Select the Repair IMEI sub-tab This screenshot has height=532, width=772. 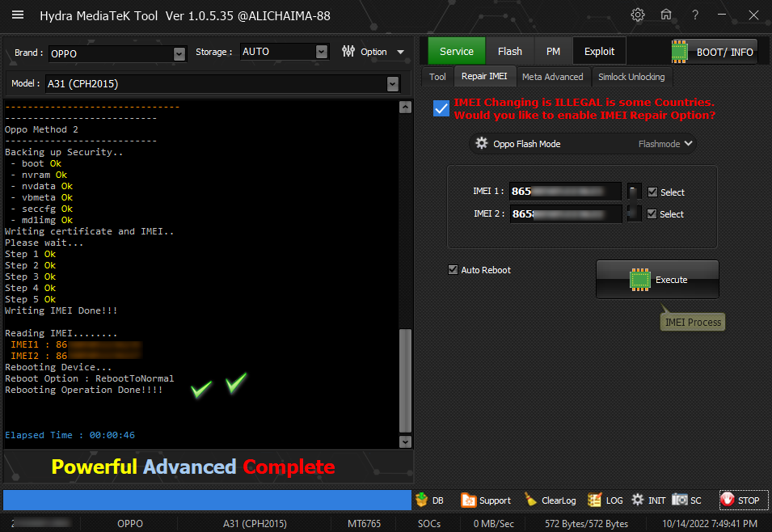(484, 76)
